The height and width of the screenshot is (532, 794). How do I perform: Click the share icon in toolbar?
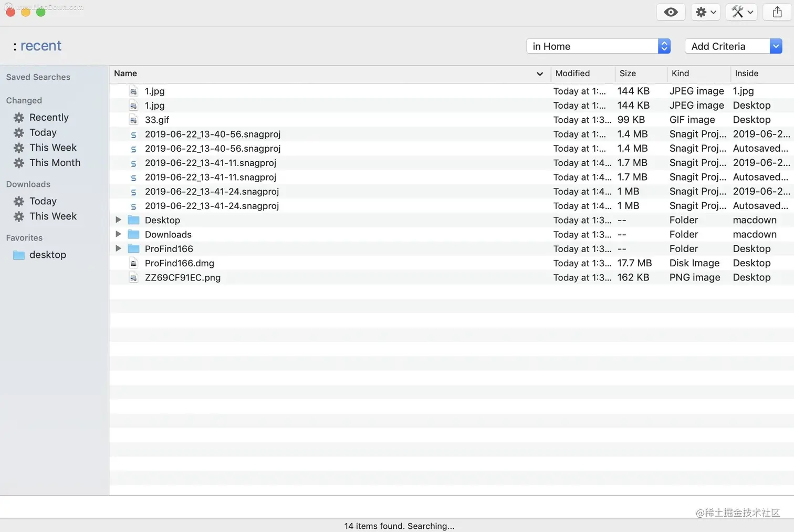click(777, 12)
